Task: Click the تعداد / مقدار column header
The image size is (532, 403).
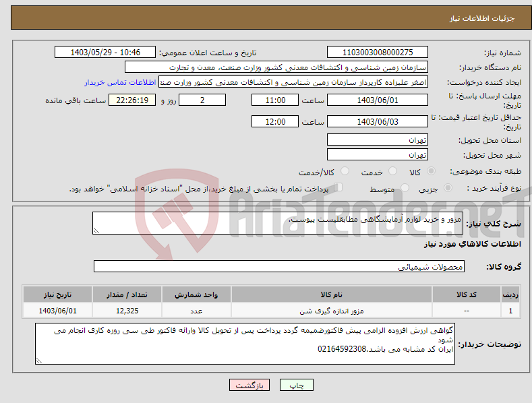Action: (127, 294)
